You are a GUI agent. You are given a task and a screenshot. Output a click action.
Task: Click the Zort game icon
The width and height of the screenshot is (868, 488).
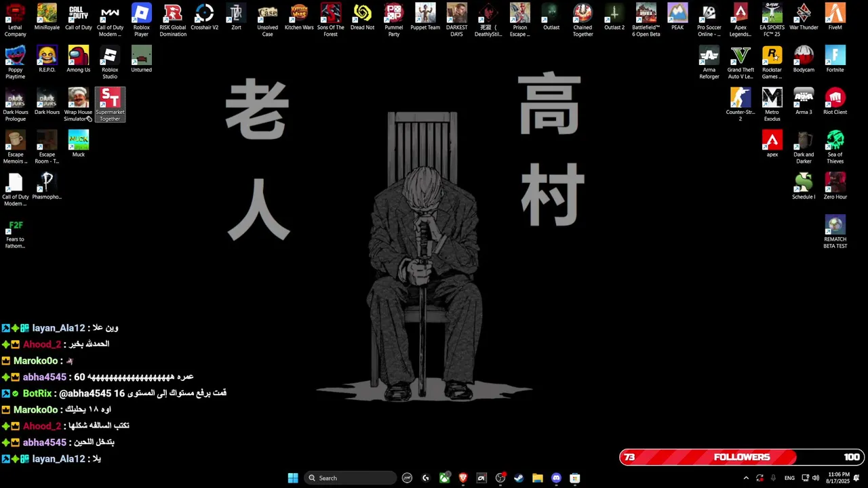pos(236,18)
